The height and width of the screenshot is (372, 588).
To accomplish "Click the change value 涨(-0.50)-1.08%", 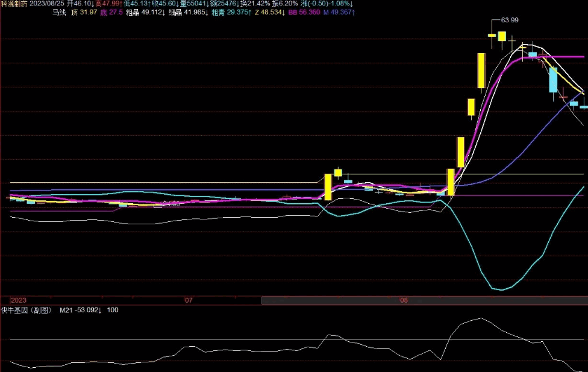I will [327, 4].
